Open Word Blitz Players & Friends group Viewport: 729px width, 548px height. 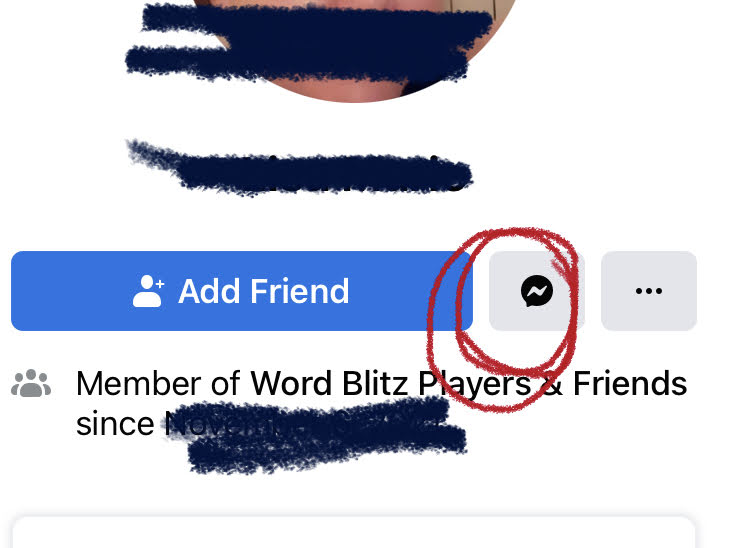(469, 384)
